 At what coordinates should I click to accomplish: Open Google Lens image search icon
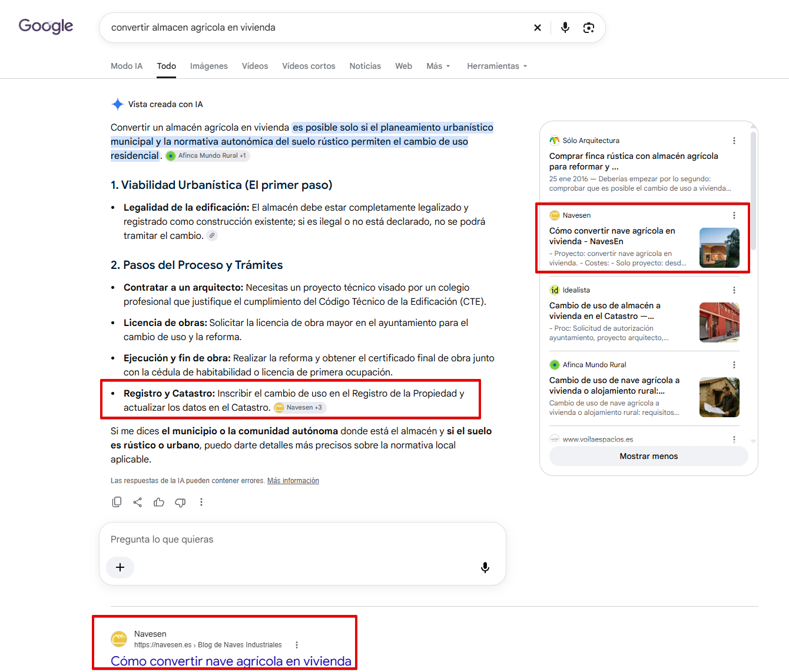coord(589,28)
